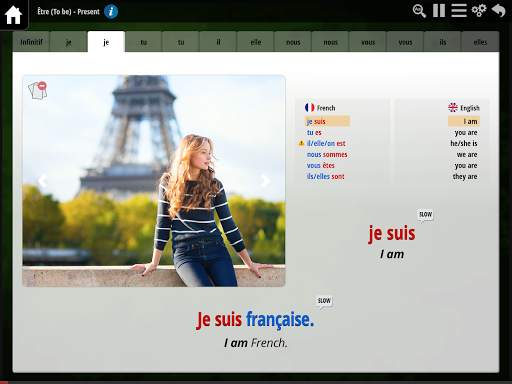
Task: Select vous êtes in the list
Action: click(x=321, y=165)
